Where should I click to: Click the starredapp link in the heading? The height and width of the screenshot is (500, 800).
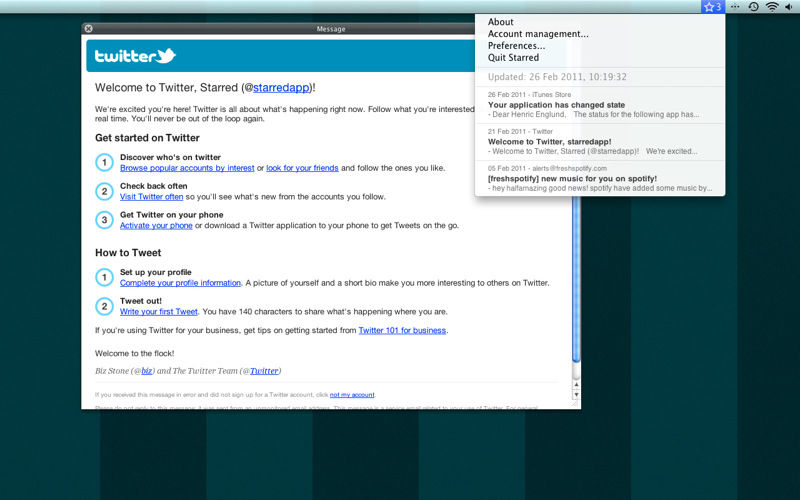(x=281, y=88)
